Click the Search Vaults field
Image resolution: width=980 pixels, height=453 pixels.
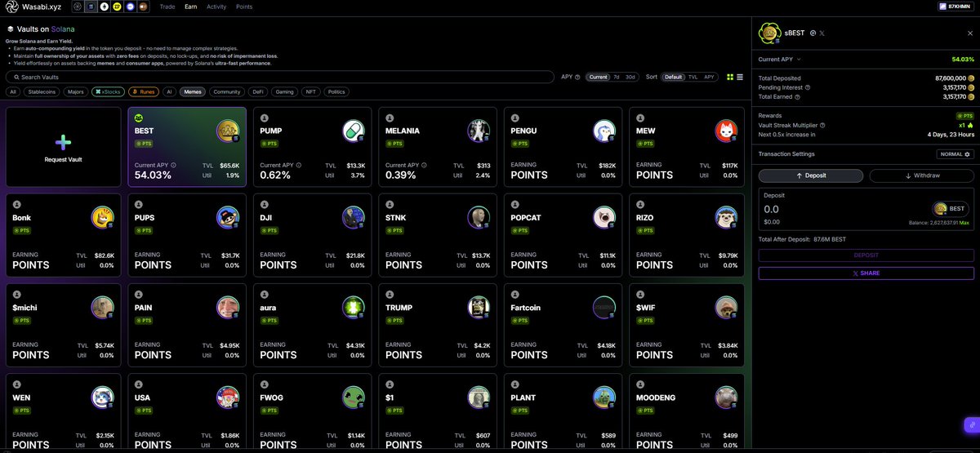click(279, 77)
